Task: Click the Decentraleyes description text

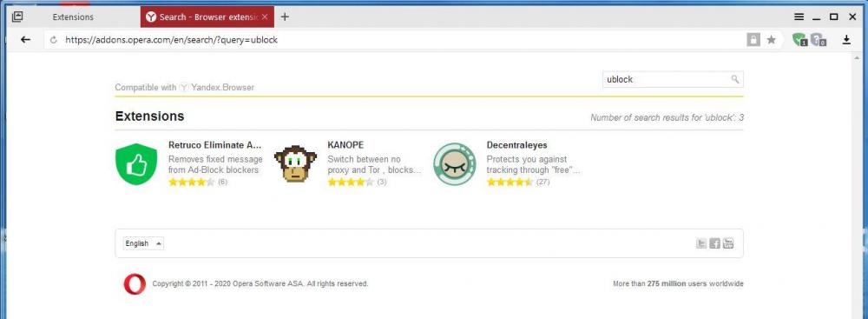Action: pos(534,165)
